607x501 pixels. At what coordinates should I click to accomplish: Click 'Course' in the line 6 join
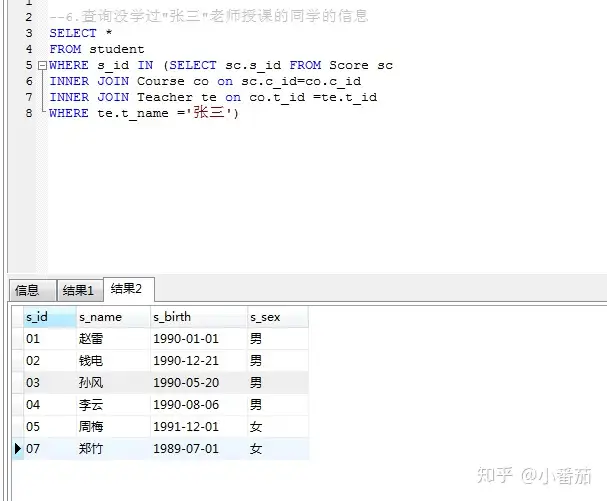pos(161,81)
